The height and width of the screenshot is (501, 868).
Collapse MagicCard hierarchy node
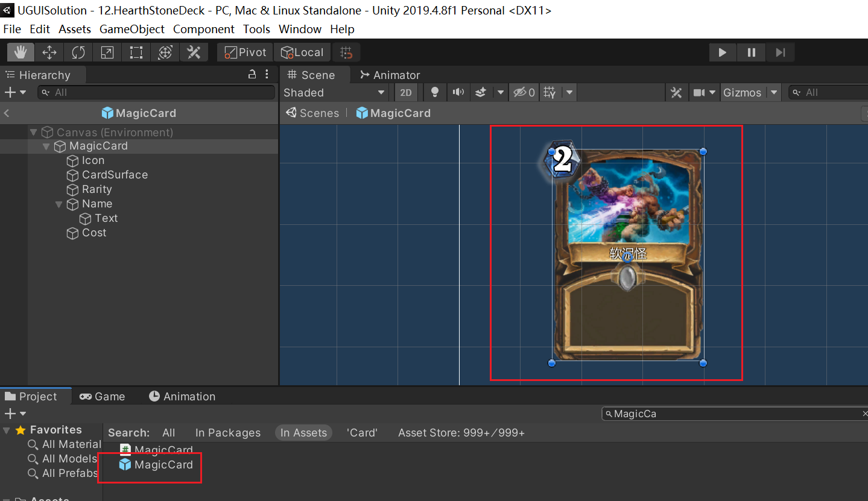tap(46, 147)
